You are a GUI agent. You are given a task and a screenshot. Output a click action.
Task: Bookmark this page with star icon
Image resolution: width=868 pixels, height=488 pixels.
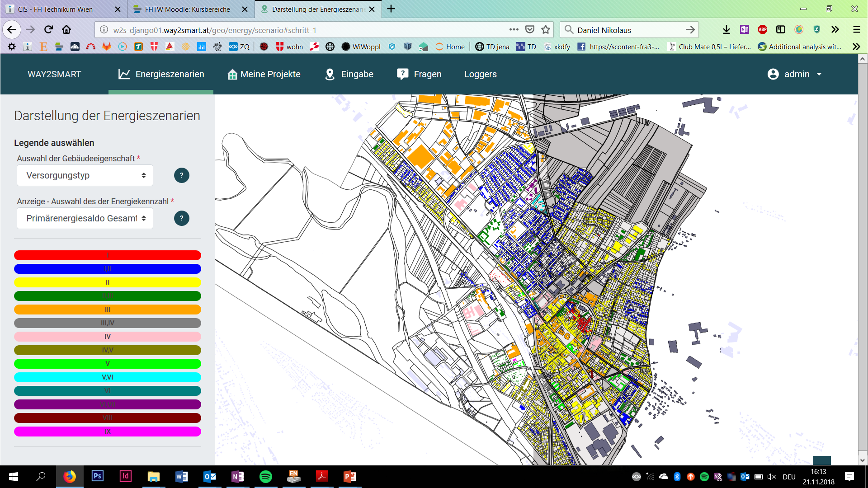(546, 30)
